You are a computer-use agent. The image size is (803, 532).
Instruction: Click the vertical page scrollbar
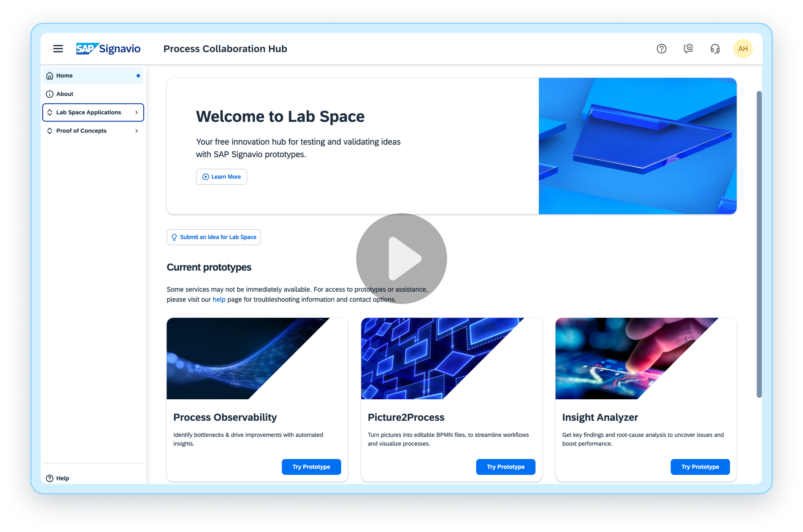pyautogui.click(x=759, y=244)
